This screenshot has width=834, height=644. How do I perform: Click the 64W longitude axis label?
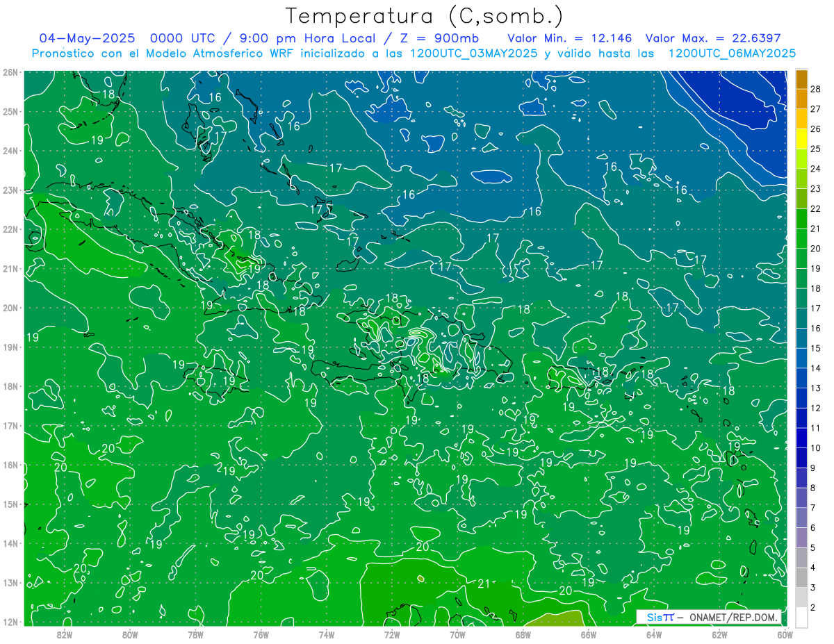click(x=654, y=634)
